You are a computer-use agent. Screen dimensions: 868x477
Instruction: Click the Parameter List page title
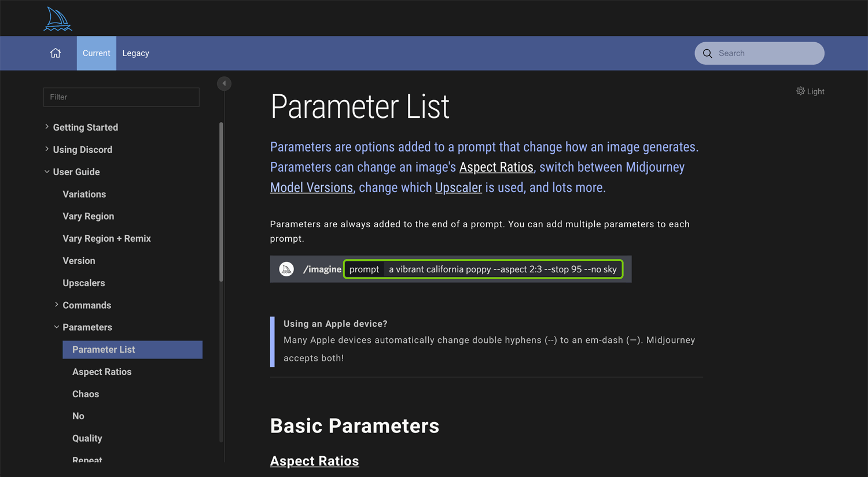[x=360, y=107]
